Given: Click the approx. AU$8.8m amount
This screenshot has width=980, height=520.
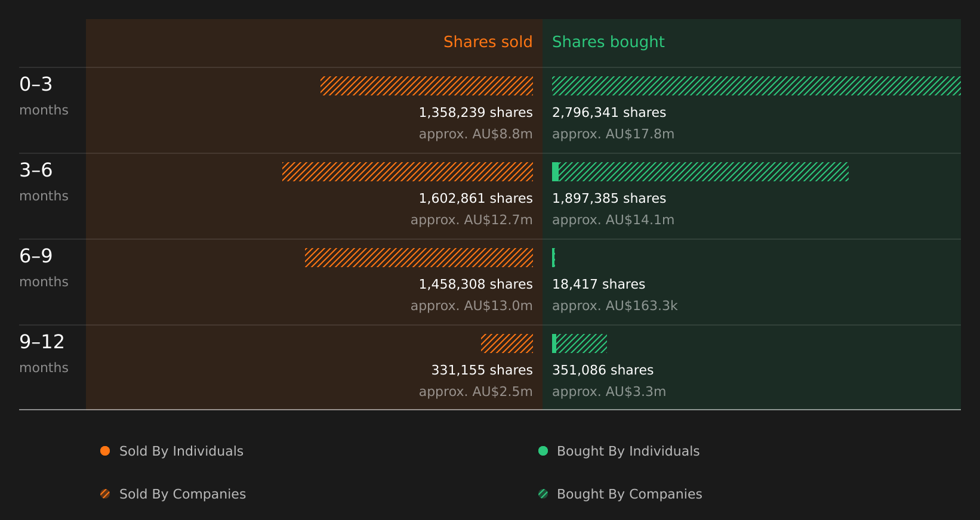Looking at the screenshot, I should pos(476,134).
